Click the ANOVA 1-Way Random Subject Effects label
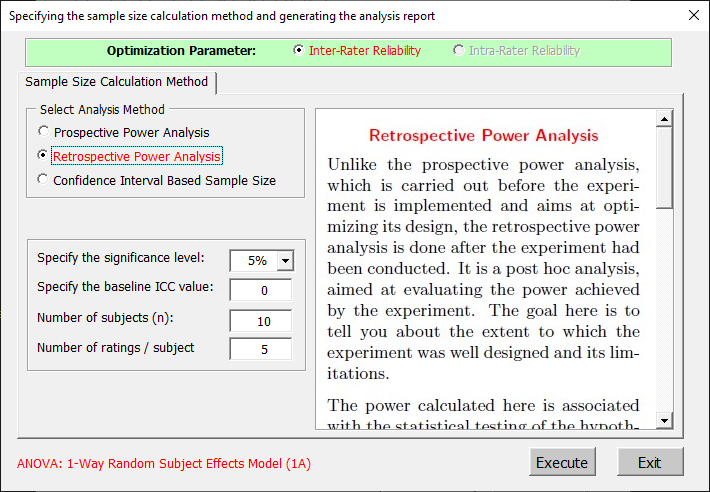710x492 pixels. [164, 464]
